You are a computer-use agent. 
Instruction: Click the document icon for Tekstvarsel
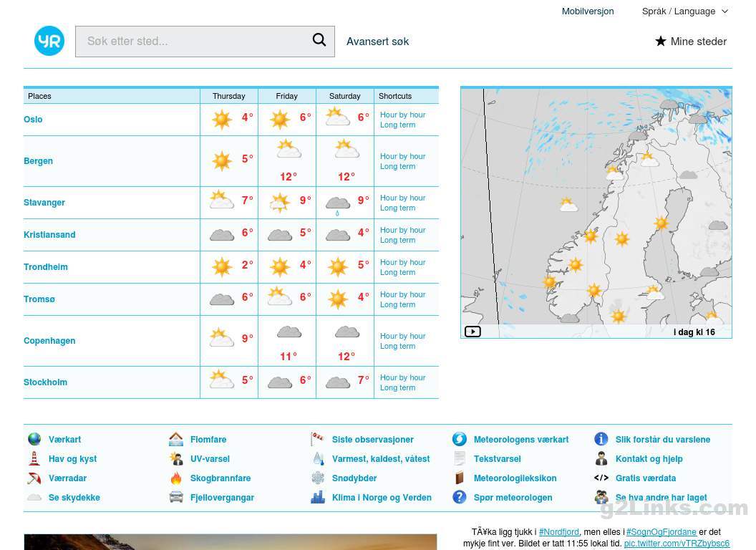click(x=460, y=458)
